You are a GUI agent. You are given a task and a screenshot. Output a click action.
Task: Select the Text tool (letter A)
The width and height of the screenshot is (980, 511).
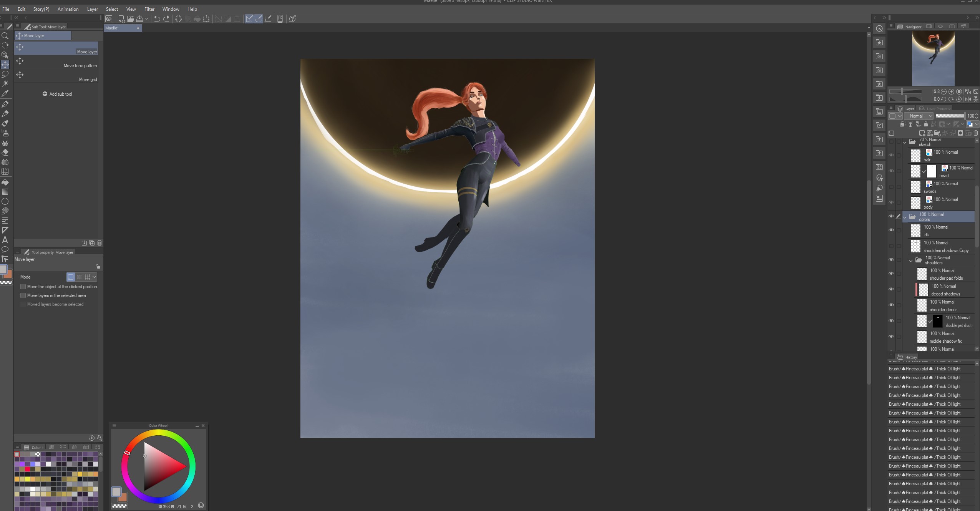click(x=5, y=240)
